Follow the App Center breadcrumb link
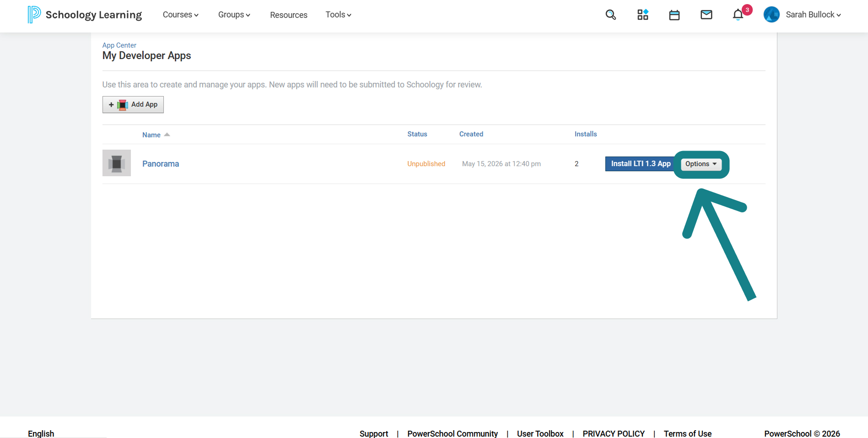 tap(119, 45)
